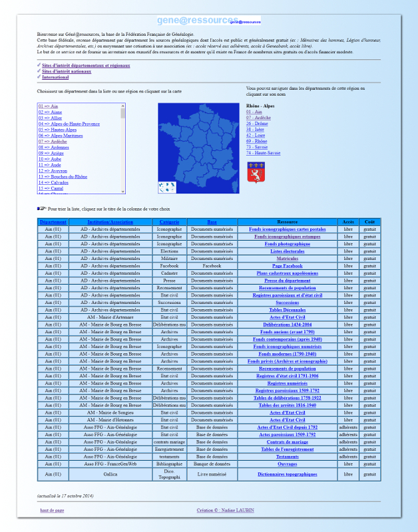Open Listes électorales resource
Viewport: 418px width, 532px height.
point(288,251)
